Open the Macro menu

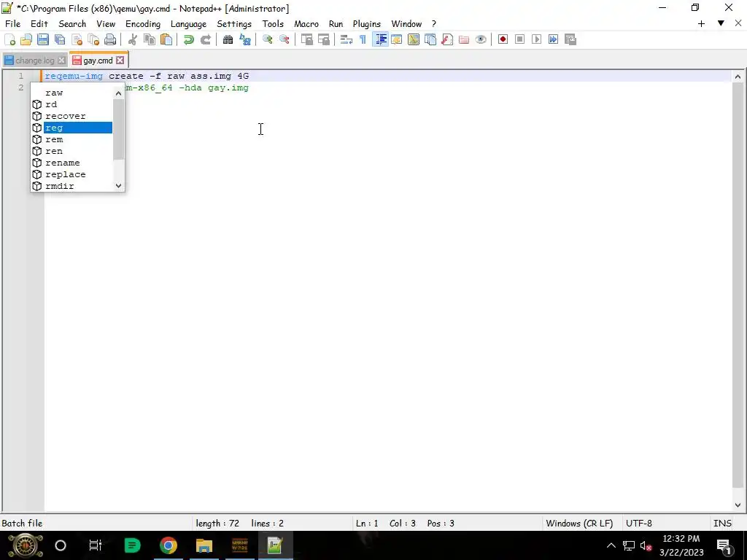306,24
